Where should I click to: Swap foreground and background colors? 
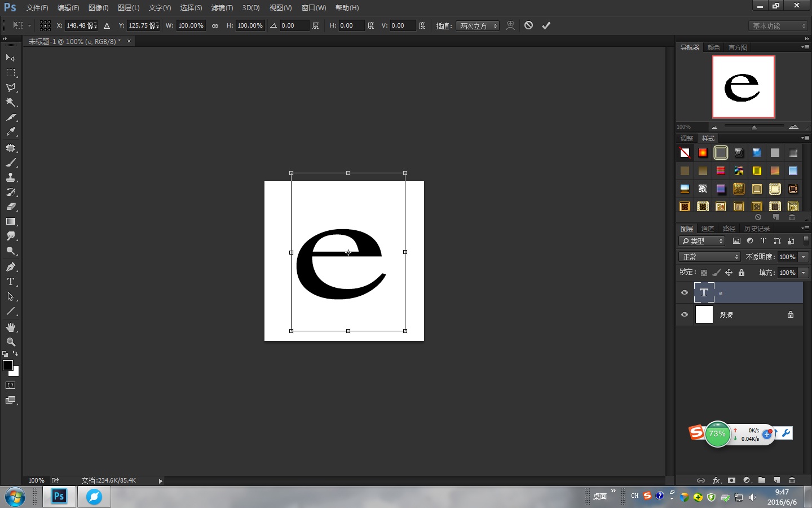pyautogui.click(x=15, y=354)
